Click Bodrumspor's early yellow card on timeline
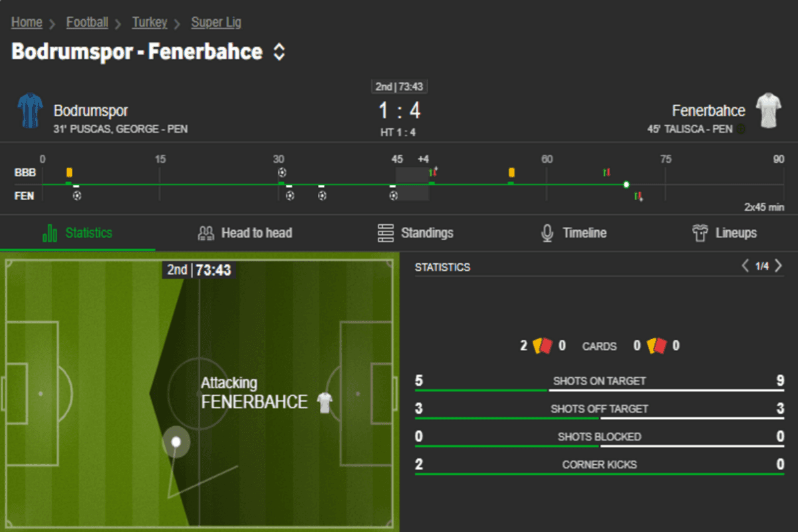This screenshot has width=798, height=532. point(69,173)
